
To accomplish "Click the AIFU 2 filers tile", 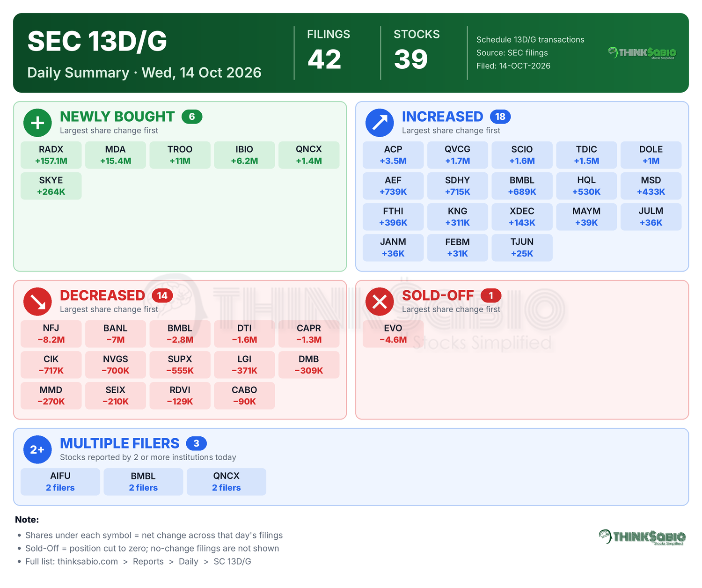I will (x=60, y=482).
